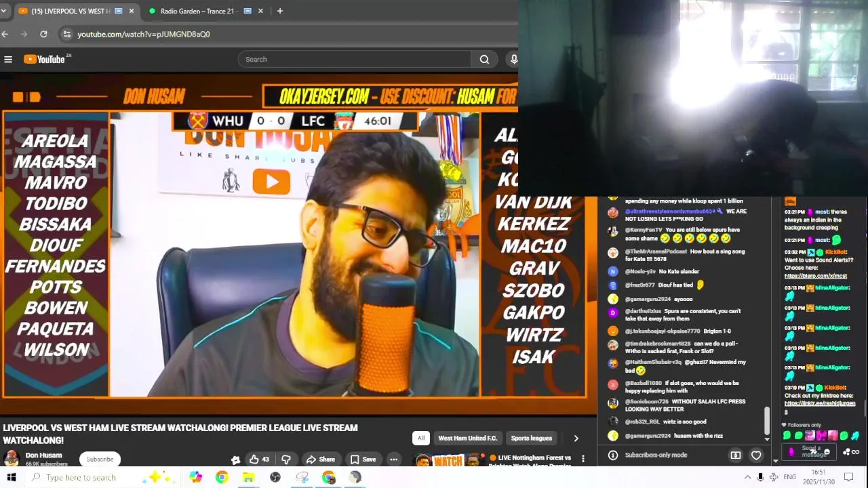Show hidden system tray icons
868x488 pixels.
pyautogui.click(x=747, y=477)
